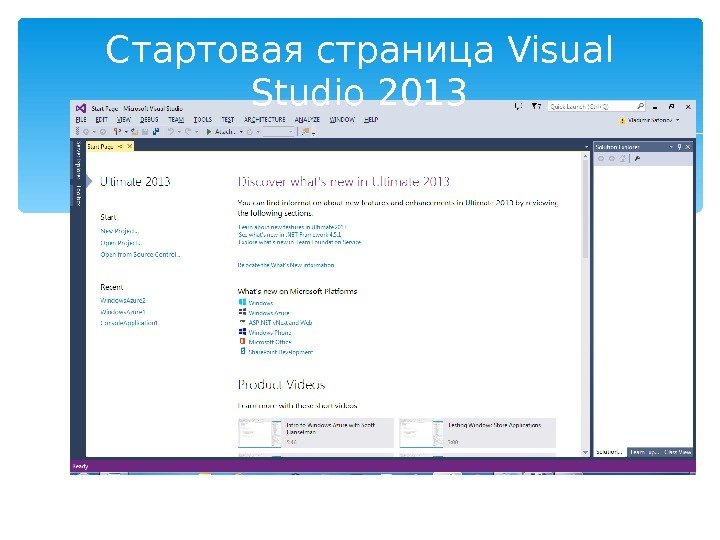
Task: Click Learn about new features in Ultimate link
Action: point(292,227)
